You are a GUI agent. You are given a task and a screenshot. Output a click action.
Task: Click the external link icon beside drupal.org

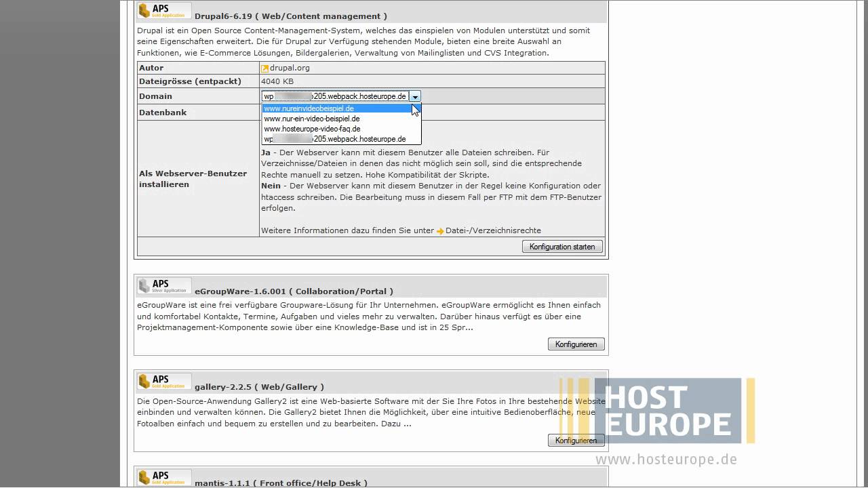tap(265, 68)
